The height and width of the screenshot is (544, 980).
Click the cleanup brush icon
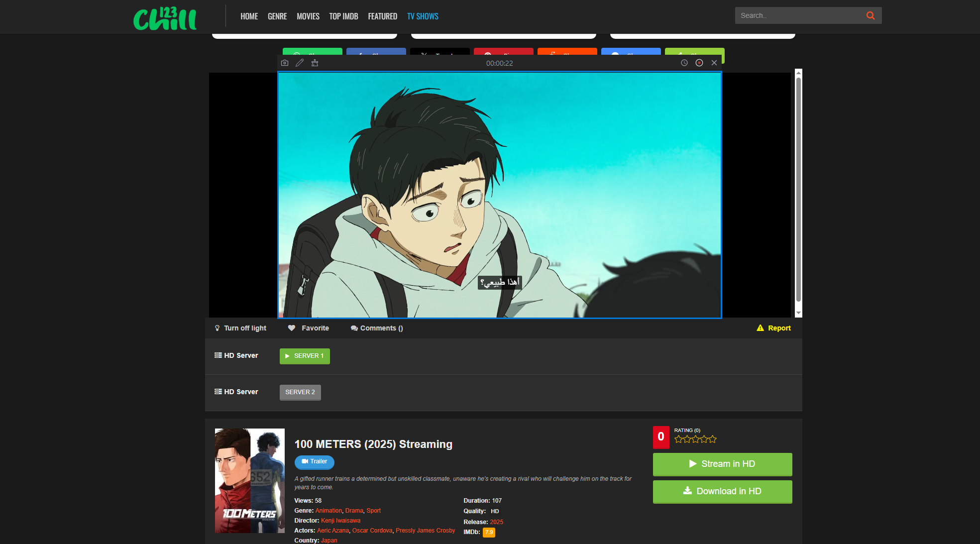point(315,63)
